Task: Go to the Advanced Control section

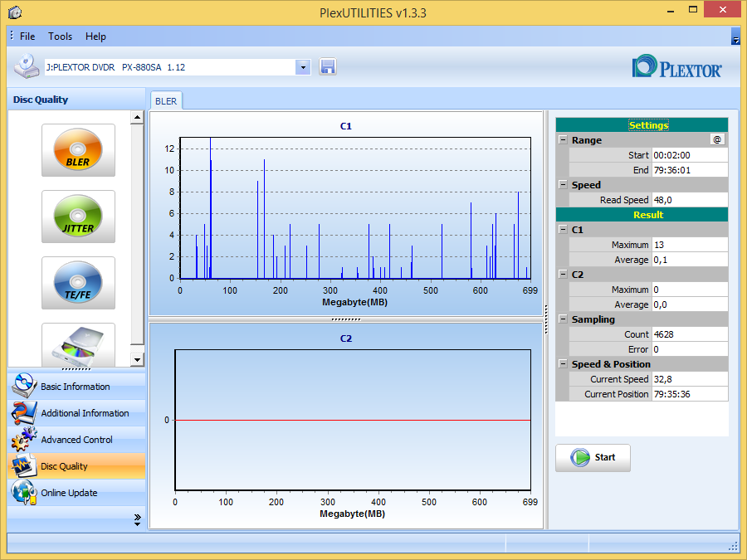Action: [76, 440]
